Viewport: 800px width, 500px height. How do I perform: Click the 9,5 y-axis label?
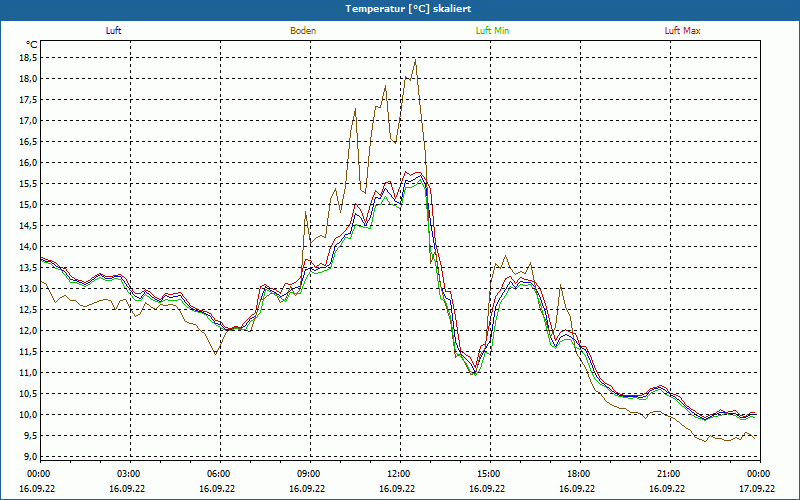coord(30,435)
